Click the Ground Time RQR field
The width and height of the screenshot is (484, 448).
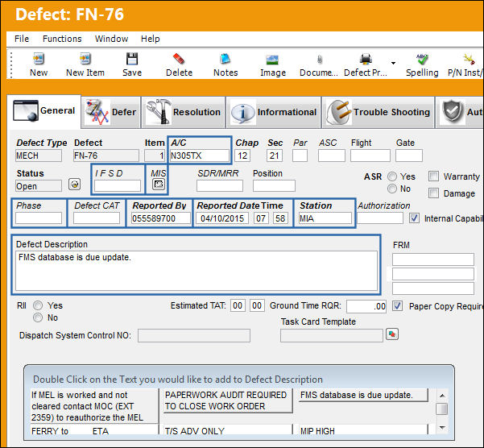(x=366, y=306)
